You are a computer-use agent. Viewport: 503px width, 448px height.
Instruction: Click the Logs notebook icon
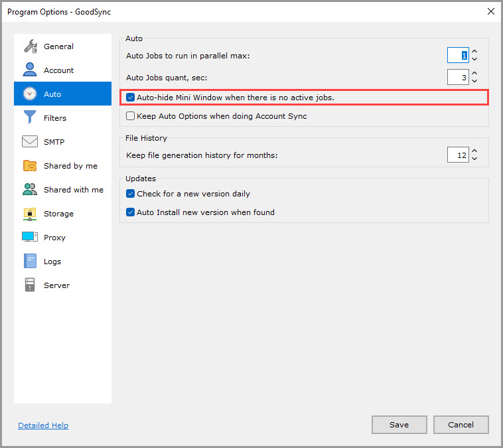(30, 261)
